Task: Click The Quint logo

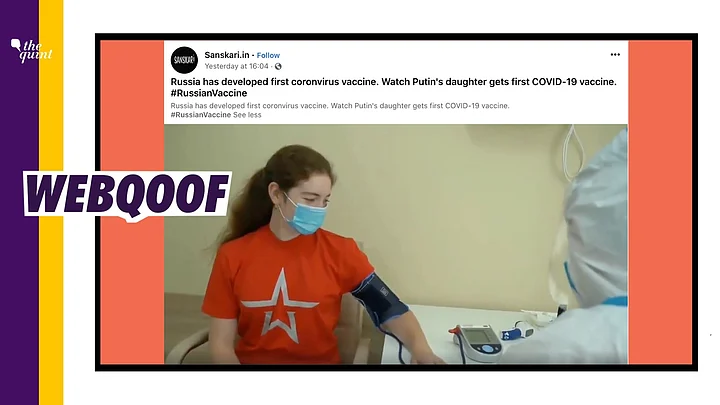Action: click(31, 50)
